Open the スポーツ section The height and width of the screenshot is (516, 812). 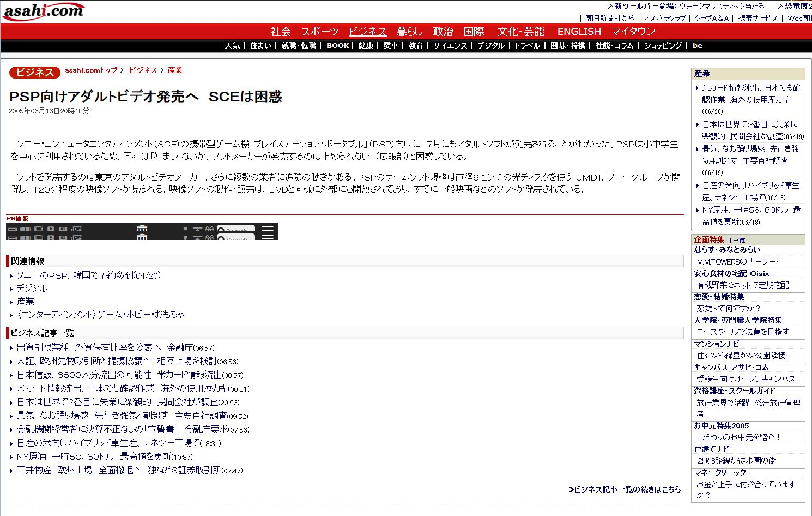(320, 32)
